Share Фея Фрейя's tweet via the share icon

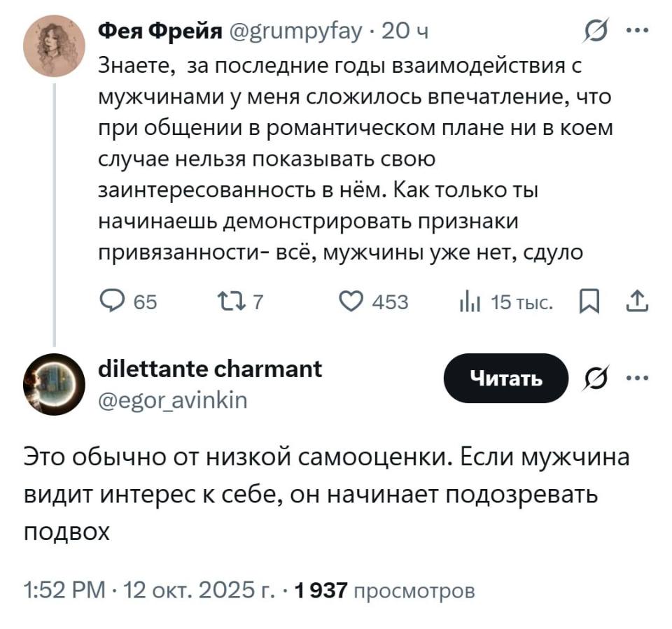pos(636,302)
